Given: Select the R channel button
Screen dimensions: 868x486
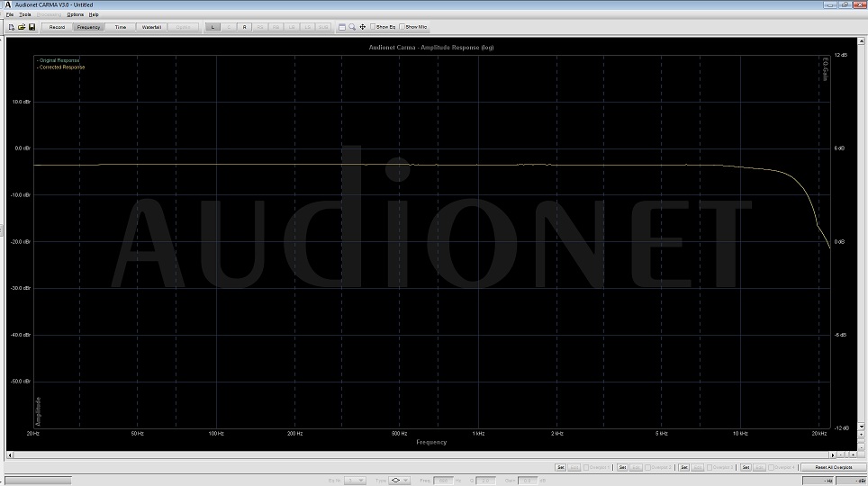Looking at the screenshot, I should 244,27.
